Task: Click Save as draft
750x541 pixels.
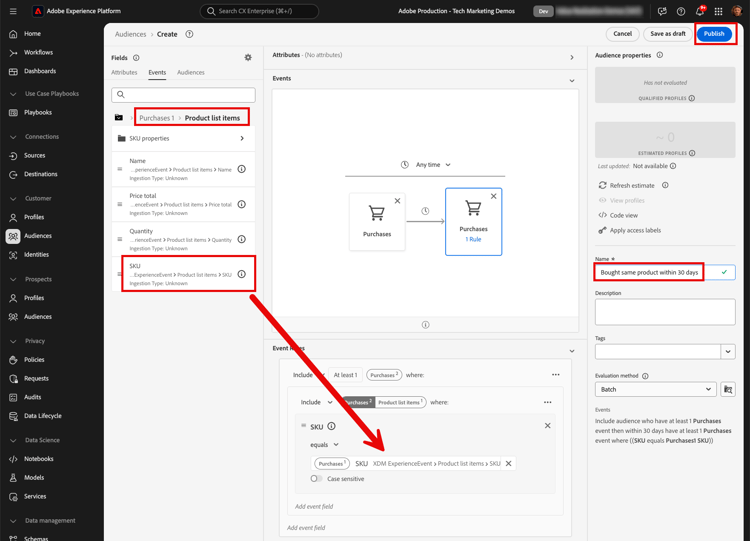Action: point(668,34)
